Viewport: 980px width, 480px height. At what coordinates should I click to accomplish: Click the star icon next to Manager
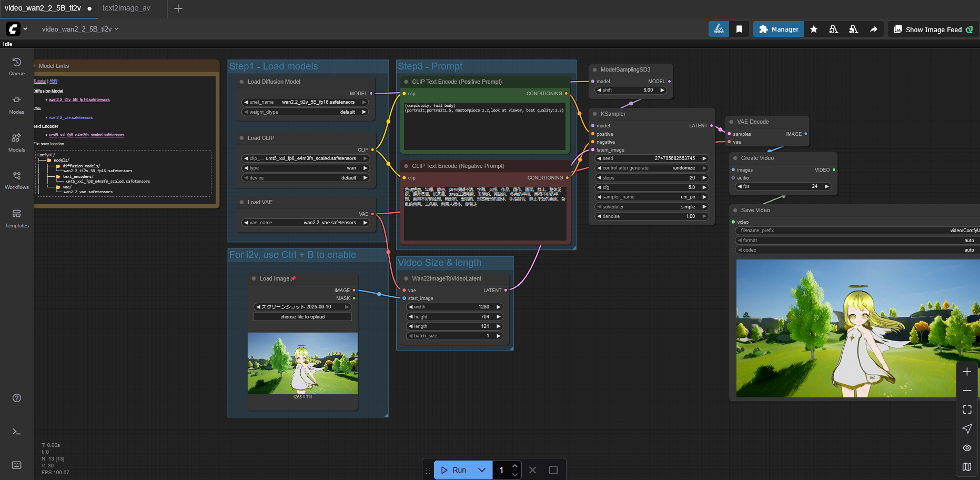point(814,29)
